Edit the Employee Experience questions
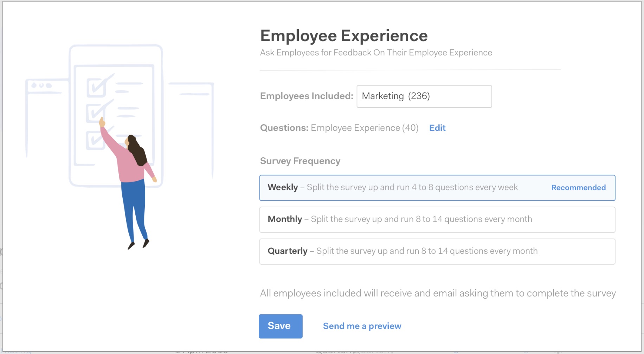Viewport: 644px width, 354px height. (x=437, y=128)
